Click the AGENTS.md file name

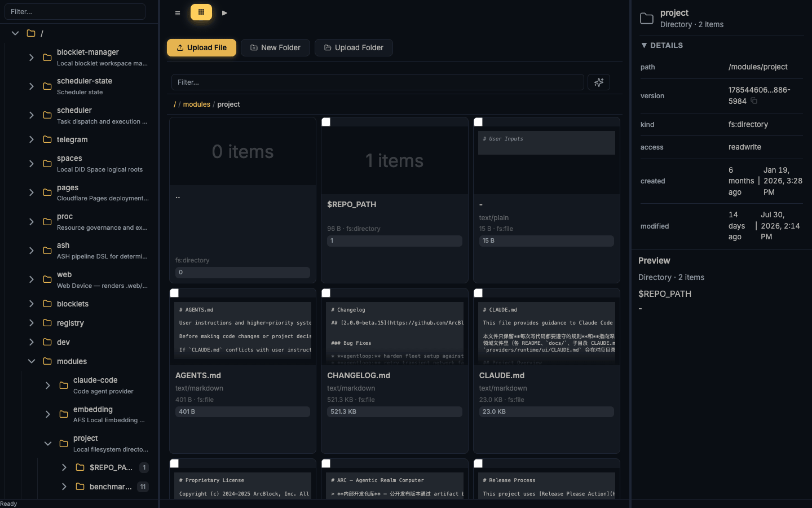pos(198,375)
